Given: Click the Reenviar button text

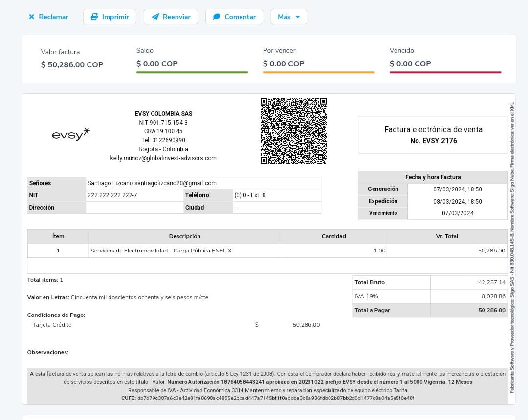Looking at the screenshot, I should click(x=176, y=17).
